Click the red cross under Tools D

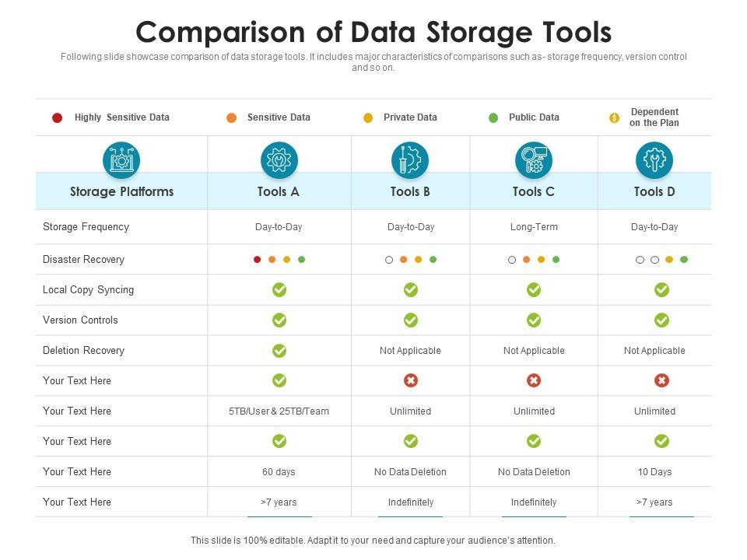tap(661, 380)
